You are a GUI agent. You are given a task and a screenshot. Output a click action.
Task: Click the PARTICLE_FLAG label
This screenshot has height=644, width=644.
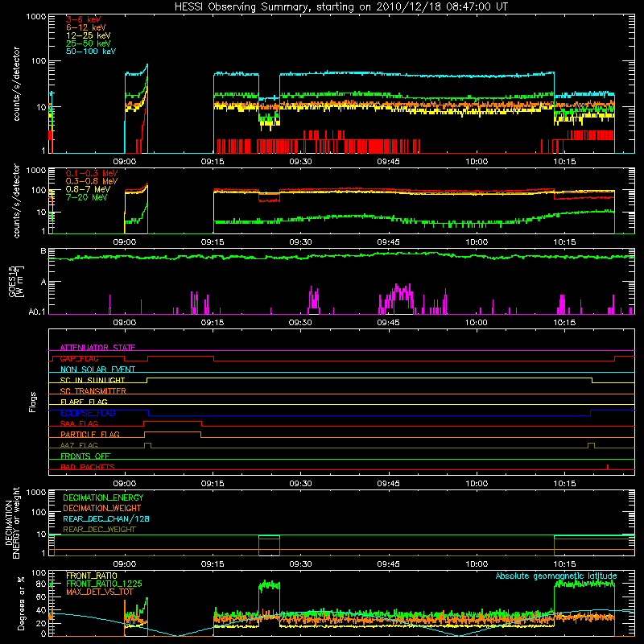pyautogui.click(x=90, y=434)
